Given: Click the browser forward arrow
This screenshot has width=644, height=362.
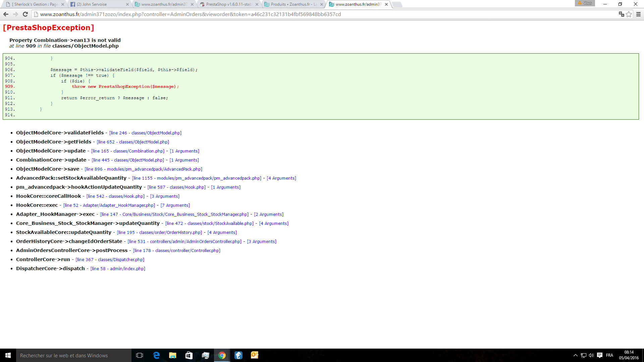Looking at the screenshot, I should (x=15, y=14).
